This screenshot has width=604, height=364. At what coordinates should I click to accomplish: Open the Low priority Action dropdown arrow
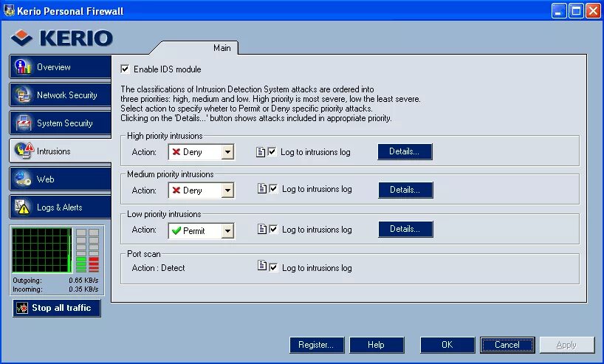click(x=227, y=230)
